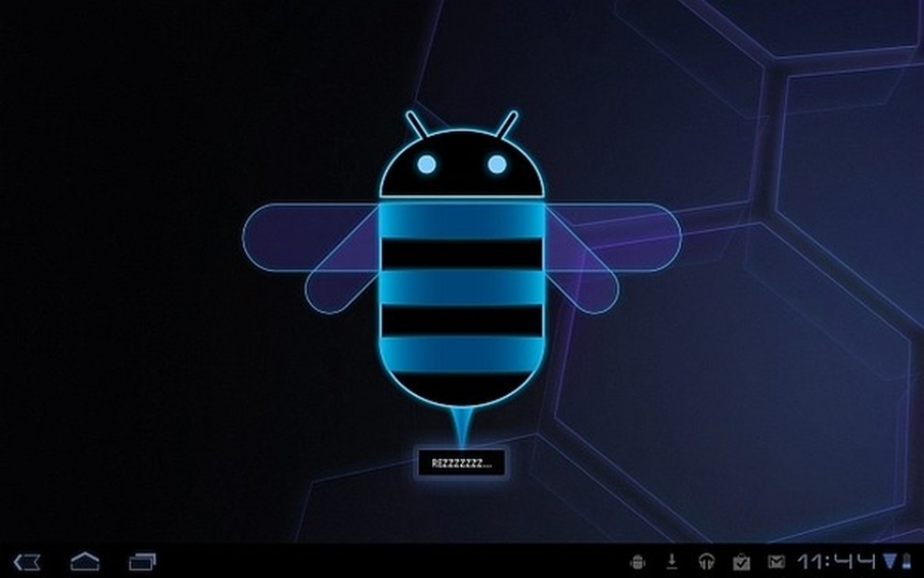Open the Music headphones notification
The width and height of the screenshot is (924, 578).
(x=706, y=562)
